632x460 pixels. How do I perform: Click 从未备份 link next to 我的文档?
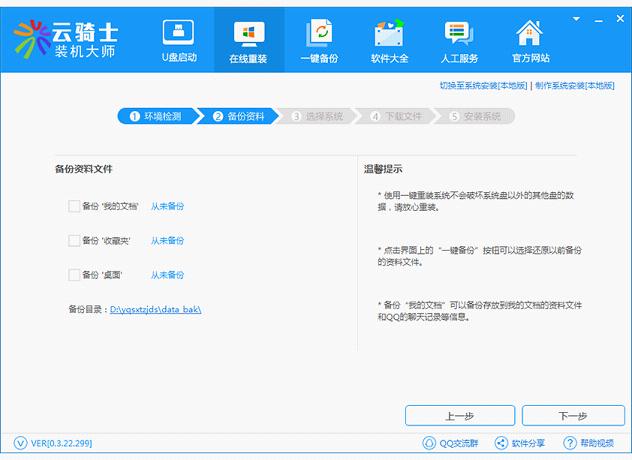click(x=167, y=206)
